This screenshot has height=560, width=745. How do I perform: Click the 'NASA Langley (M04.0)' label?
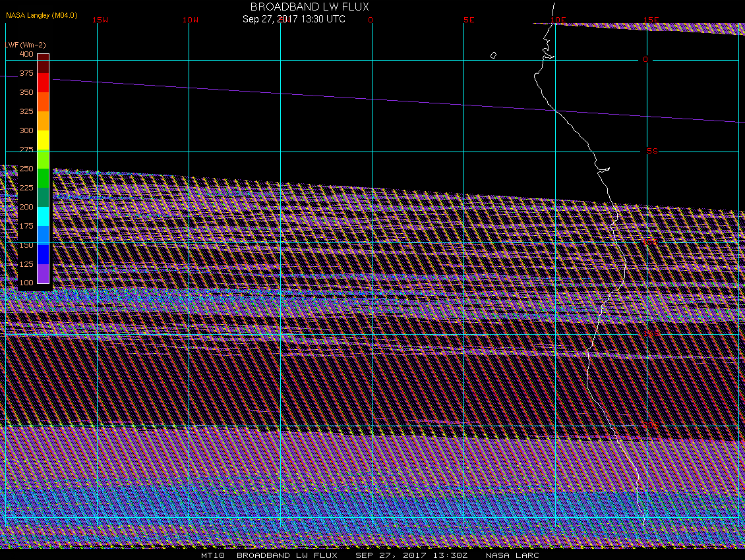(x=42, y=15)
